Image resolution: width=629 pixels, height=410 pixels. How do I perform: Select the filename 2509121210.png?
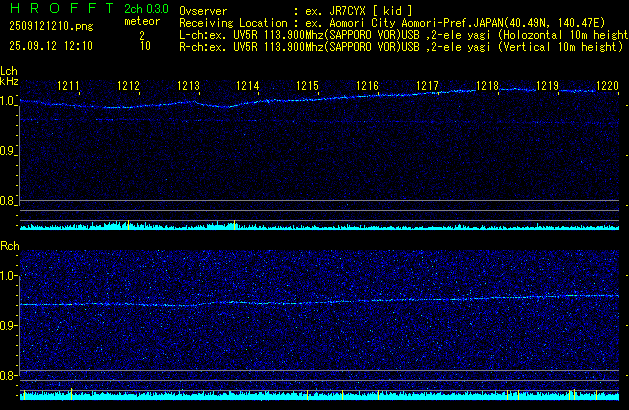click(x=51, y=26)
